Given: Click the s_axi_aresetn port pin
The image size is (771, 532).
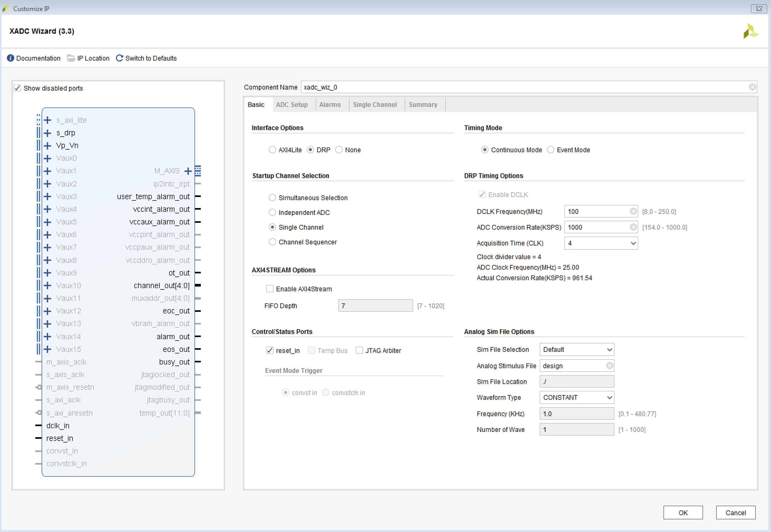Looking at the screenshot, I should [x=39, y=413].
